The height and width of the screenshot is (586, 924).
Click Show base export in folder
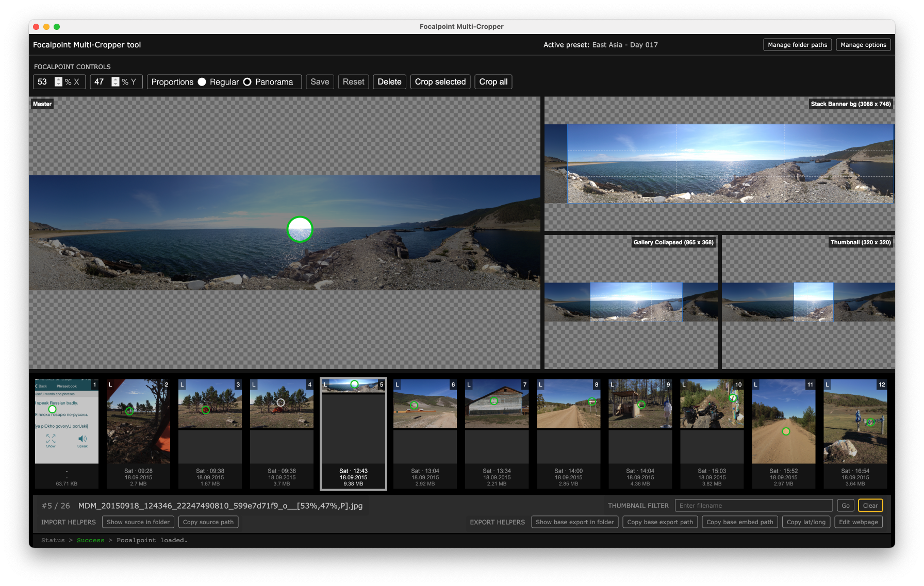[x=574, y=522]
